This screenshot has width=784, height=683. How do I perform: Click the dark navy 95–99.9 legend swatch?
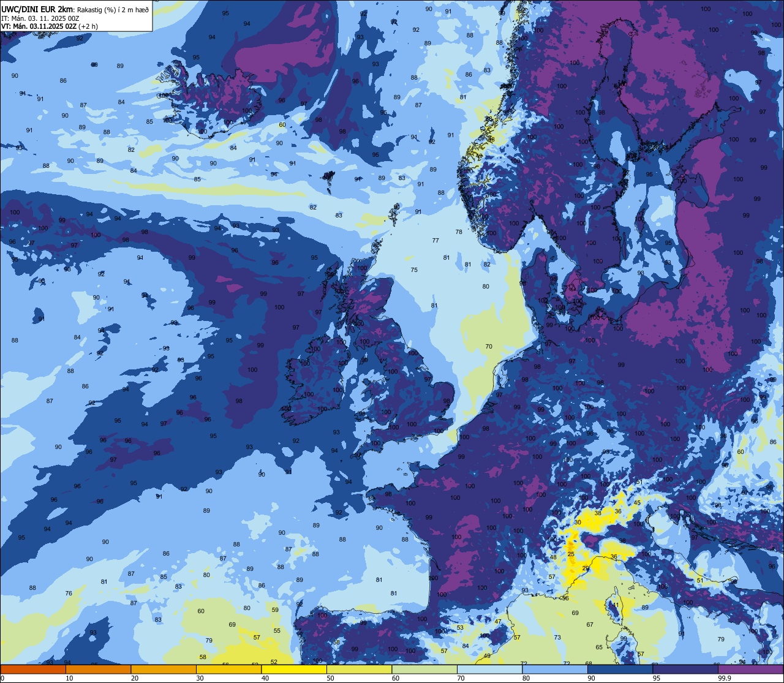click(x=685, y=670)
